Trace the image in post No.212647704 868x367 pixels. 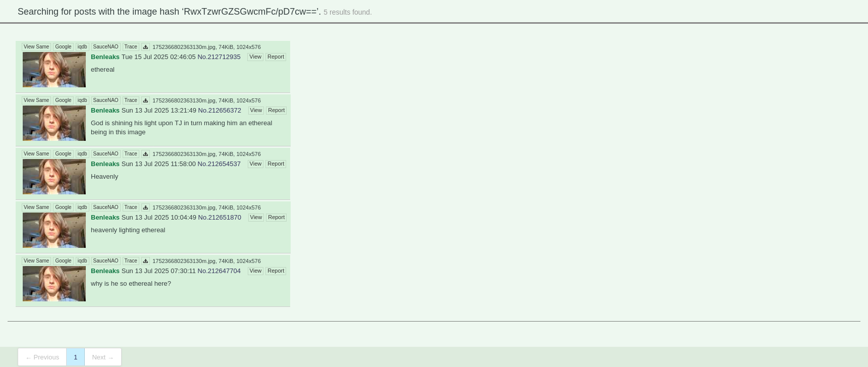click(x=131, y=261)
